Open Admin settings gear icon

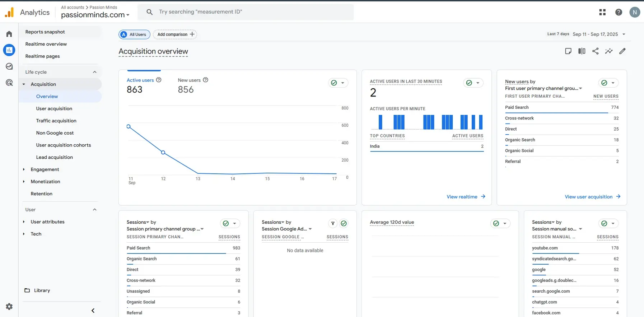coord(9,306)
